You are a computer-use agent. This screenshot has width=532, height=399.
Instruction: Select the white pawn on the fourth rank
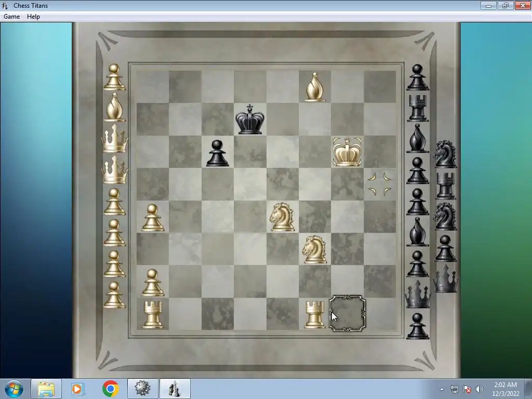(x=153, y=218)
